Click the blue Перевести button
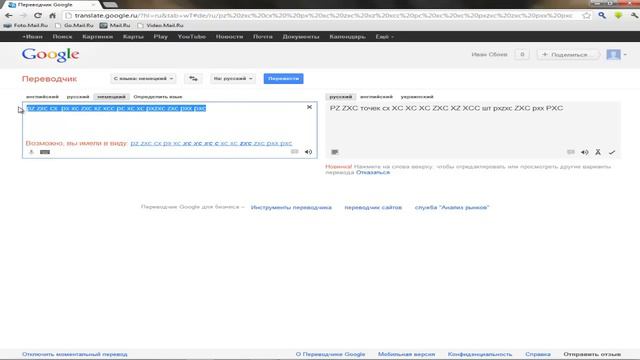The height and width of the screenshot is (360, 640). coord(283,78)
